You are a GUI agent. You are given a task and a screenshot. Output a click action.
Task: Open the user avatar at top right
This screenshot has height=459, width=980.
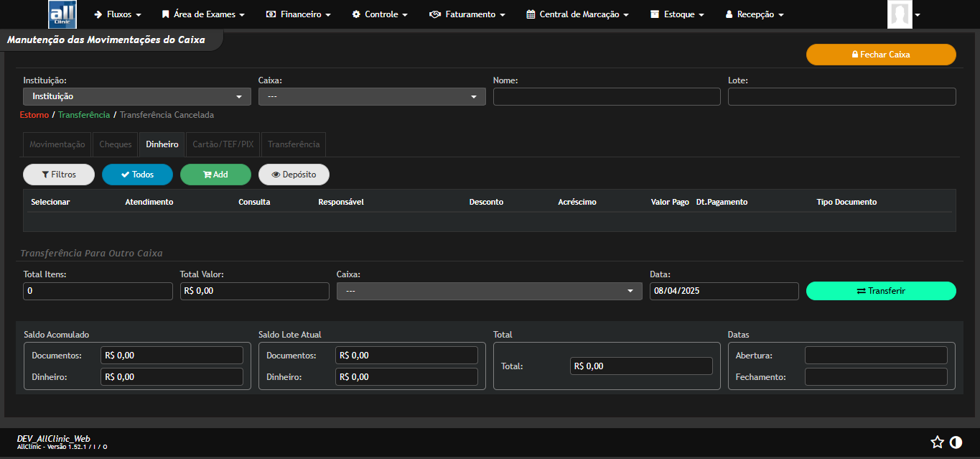tap(900, 14)
